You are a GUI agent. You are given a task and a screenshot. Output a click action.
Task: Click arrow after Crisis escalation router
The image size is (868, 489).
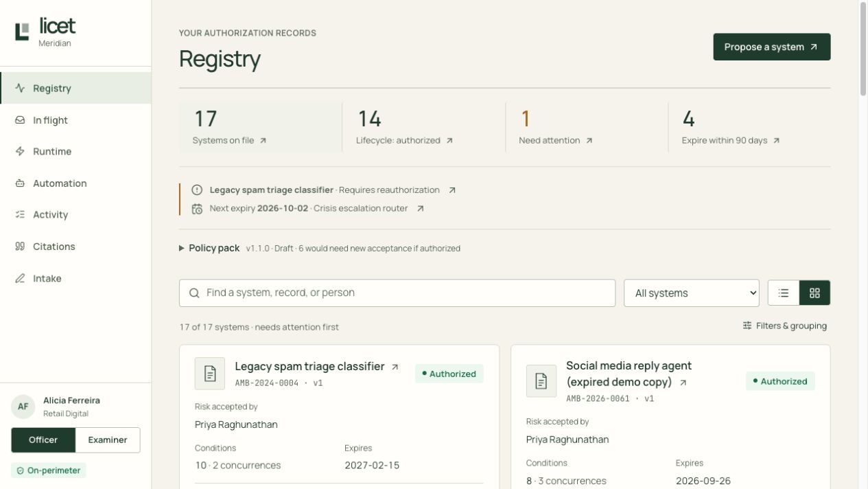pyautogui.click(x=420, y=209)
